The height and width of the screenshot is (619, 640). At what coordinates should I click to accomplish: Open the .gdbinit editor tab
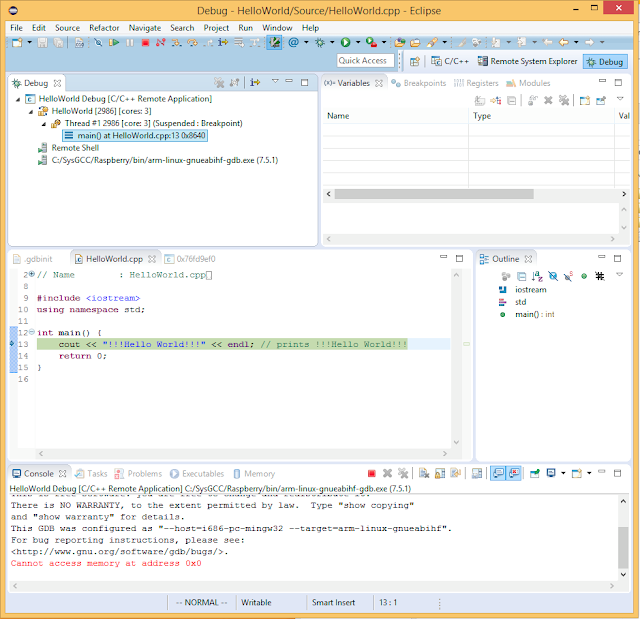(33, 259)
